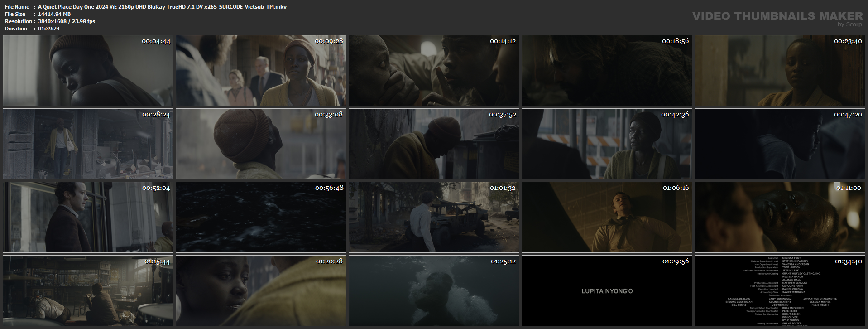Click the dark frame at 00:47:20
Image resolution: width=868 pixels, height=329 pixels.
pos(780,144)
